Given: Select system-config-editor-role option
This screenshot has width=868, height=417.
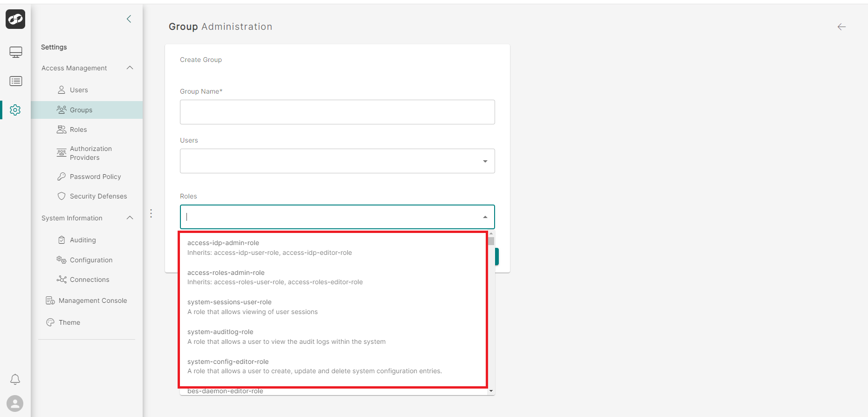Looking at the screenshot, I should pos(334,366).
